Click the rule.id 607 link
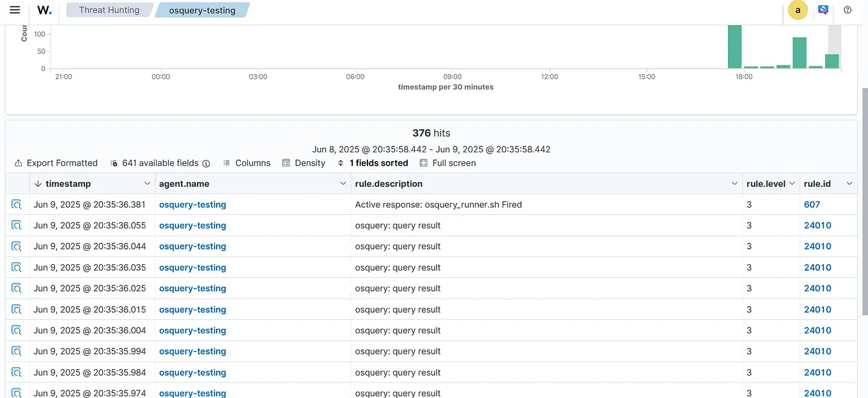This screenshot has width=868, height=398. pos(812,204)
